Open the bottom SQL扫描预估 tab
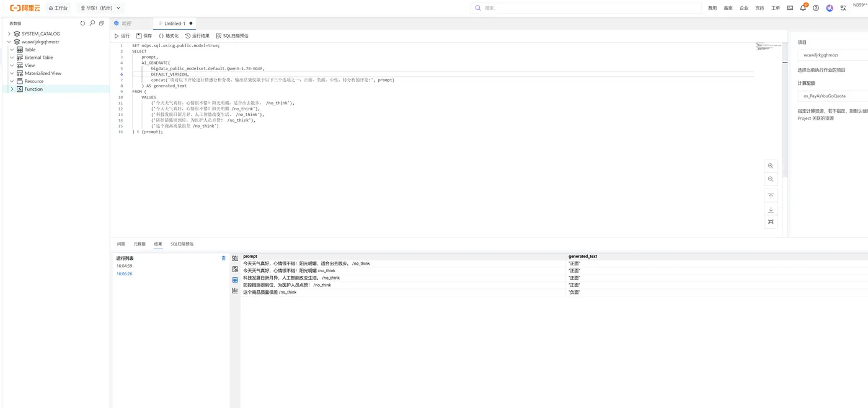 click(182, 244)
